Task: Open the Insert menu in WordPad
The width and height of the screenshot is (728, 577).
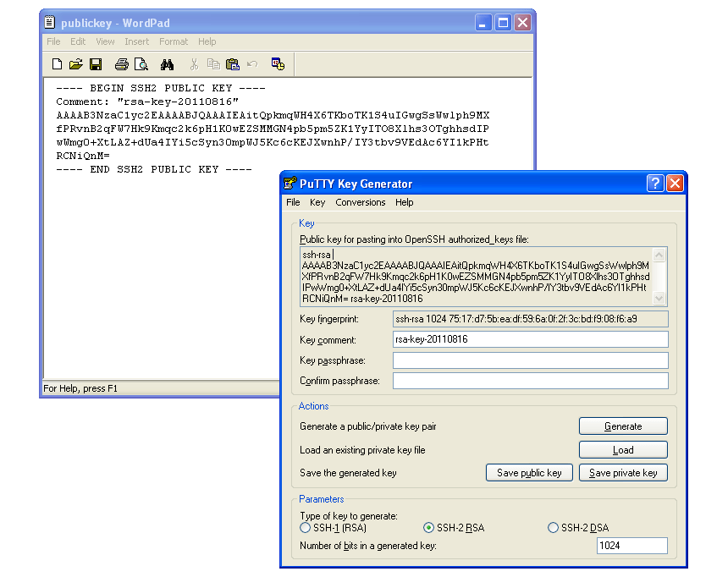Action: pyautogui.click(x=137, y=41)
